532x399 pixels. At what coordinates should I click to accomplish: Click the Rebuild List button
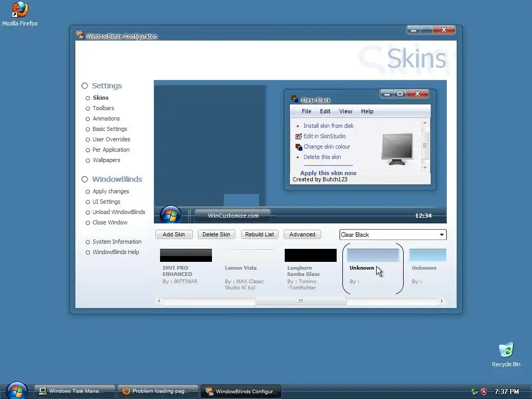260,234
